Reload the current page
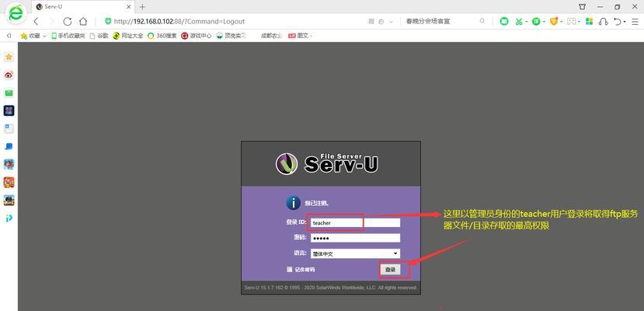The image size is (644, 311). [x=68, y=21]
